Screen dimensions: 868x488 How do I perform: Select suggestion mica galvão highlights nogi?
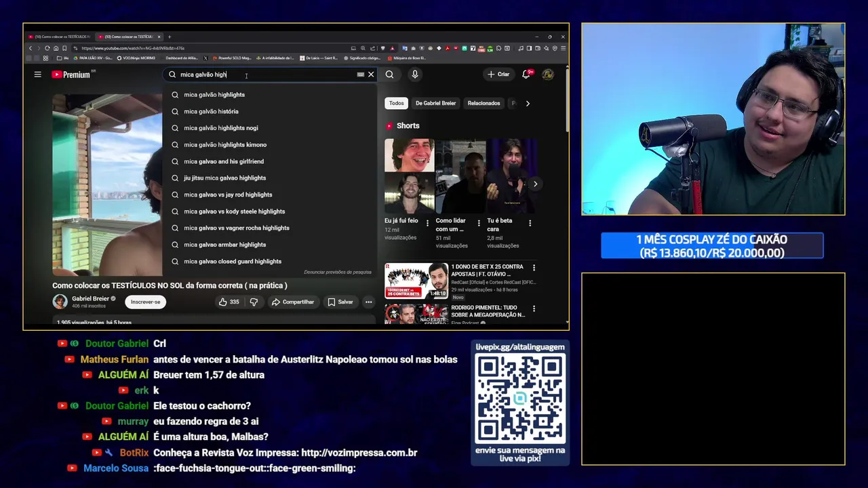[x=269, y=128]
